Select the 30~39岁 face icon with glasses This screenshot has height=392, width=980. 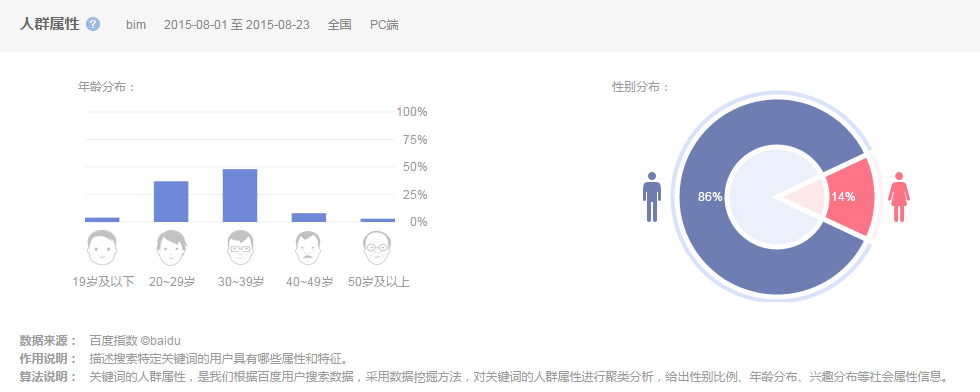240,248
